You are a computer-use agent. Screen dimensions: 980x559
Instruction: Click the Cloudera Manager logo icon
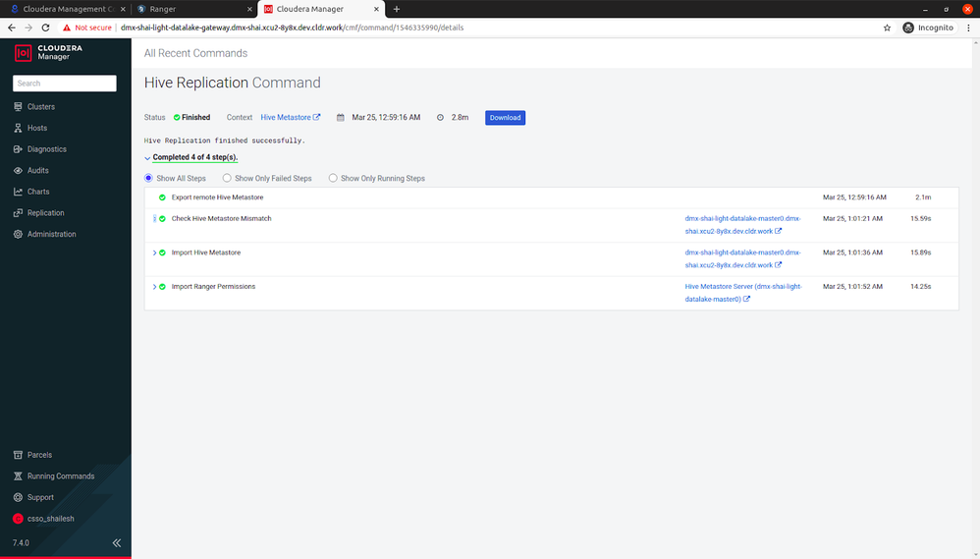(24, 53)
